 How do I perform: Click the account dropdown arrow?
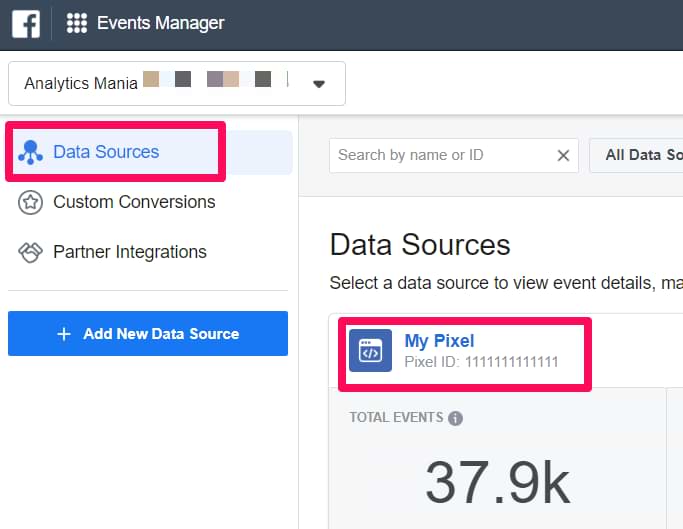tap(319, 84)
